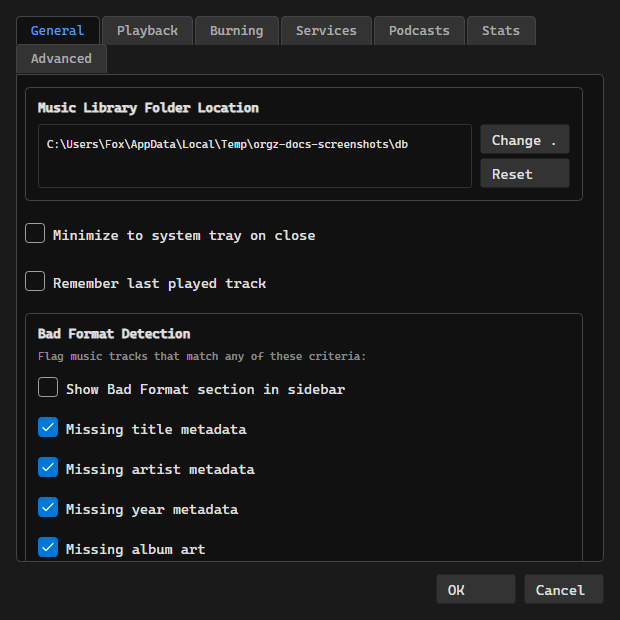This screenshot has height=620, width=620.
Task: Confirm settings with the OK button
Action: 476,589
